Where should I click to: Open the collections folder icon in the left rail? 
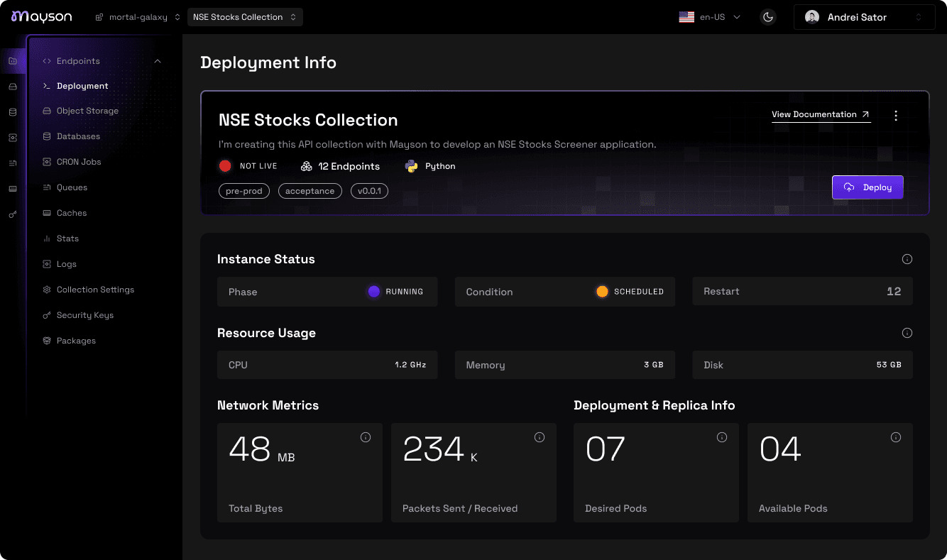[13, 61]
